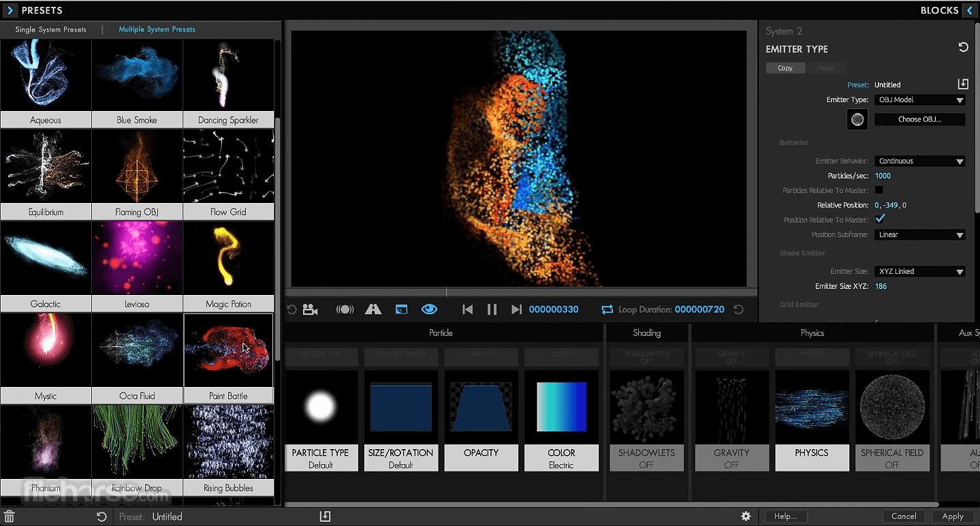Click the Apply button
The width and height of the screenshot is (980, 526).
[953, 516]
